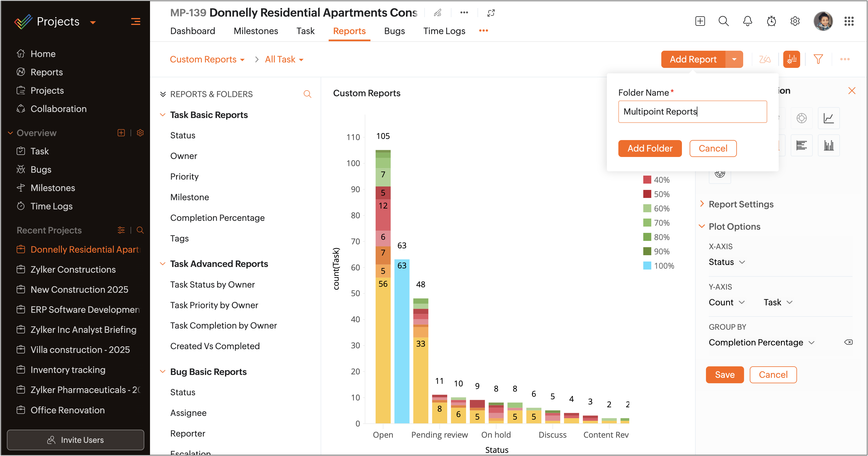Viewport: 868px width, 456px height.
Task: Toggle the sidebar hamburger menu
Action: (x=135, y=22)
